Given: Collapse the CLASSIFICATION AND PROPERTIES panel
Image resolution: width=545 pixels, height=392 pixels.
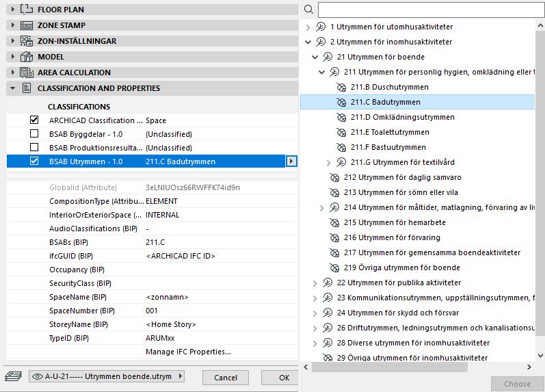Looking at the screenshot, I should pyautogui.click(x=13, y=88).
